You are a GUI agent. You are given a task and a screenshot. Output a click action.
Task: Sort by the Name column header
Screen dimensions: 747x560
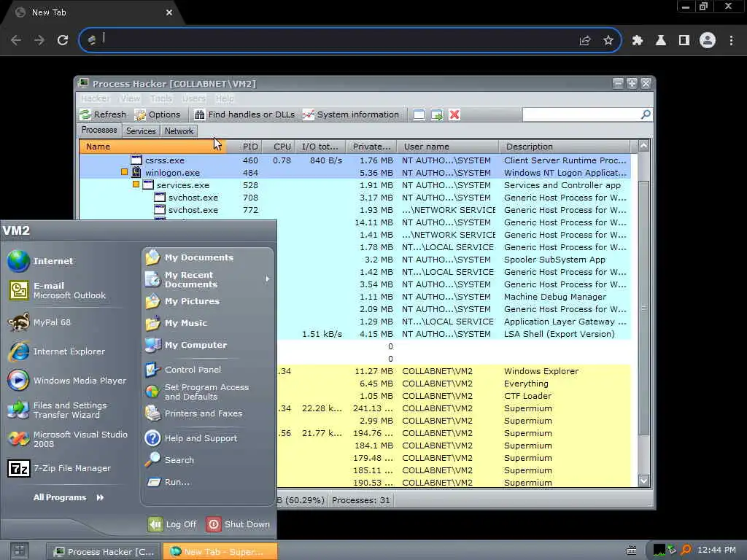152,147
